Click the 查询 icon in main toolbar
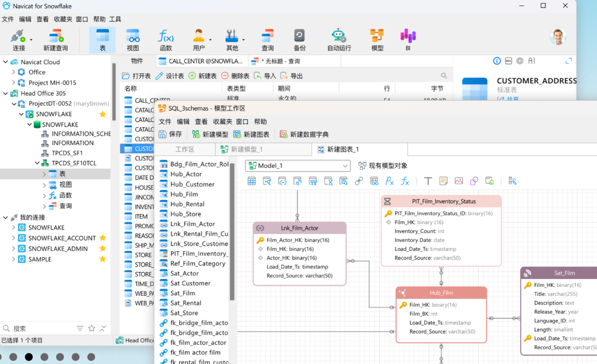 tap(268, 40)
